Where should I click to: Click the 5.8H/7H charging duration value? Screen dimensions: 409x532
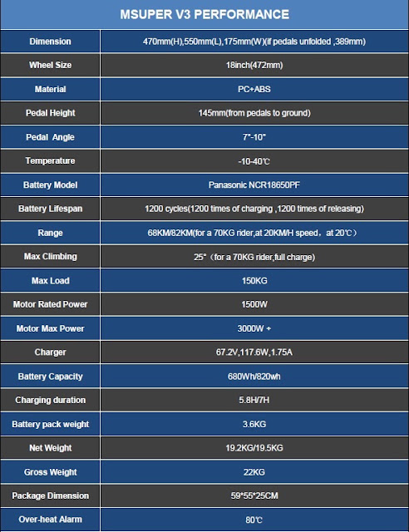click(254, 400)
